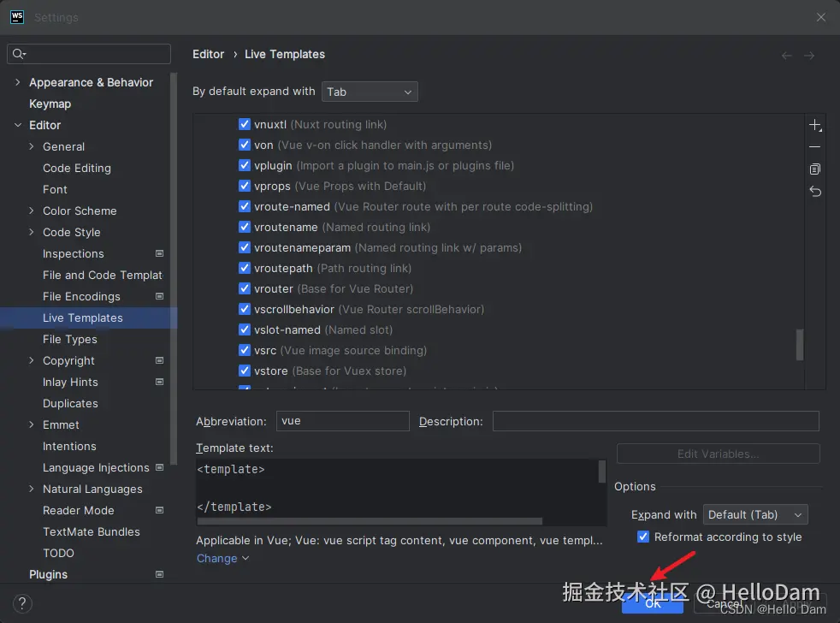Click the project-level icon beside Reader Mode
This screenshot has width=840, height=623.
tap(159, 510)
